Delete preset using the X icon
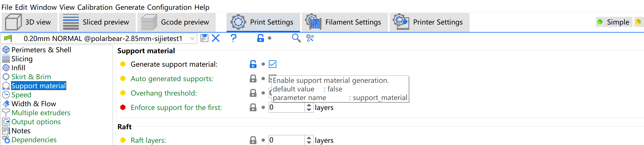644x145 pixels. pos(215,38)
